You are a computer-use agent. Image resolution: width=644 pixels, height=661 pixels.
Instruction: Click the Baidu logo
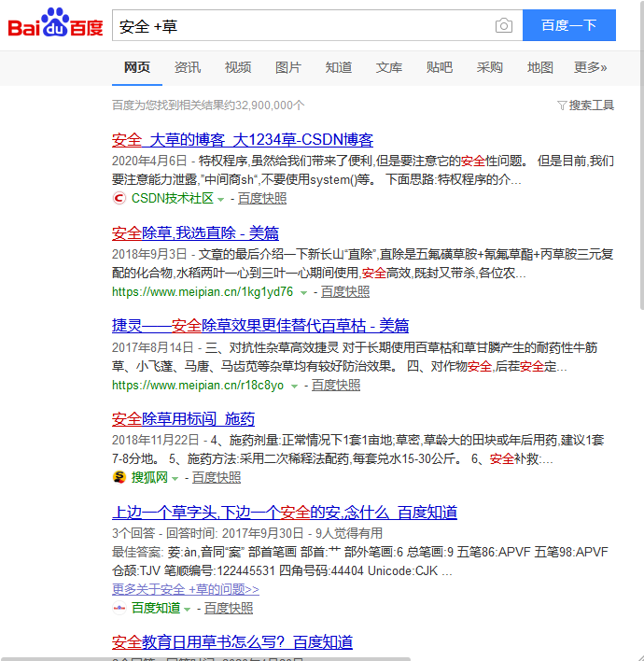point(56,24)
